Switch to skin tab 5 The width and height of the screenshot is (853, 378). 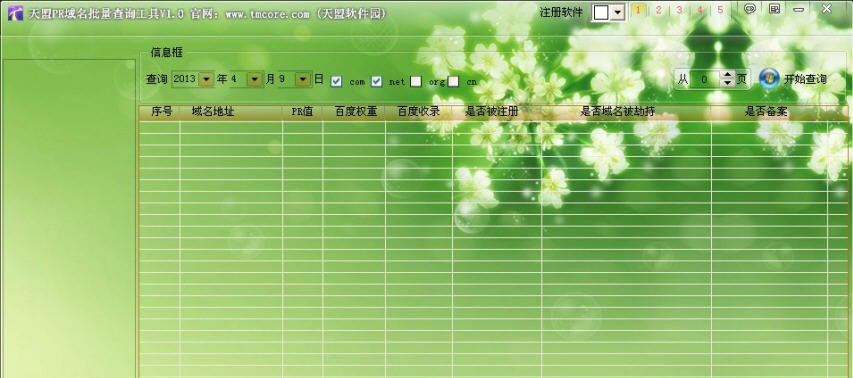click(x=720, y=10)
